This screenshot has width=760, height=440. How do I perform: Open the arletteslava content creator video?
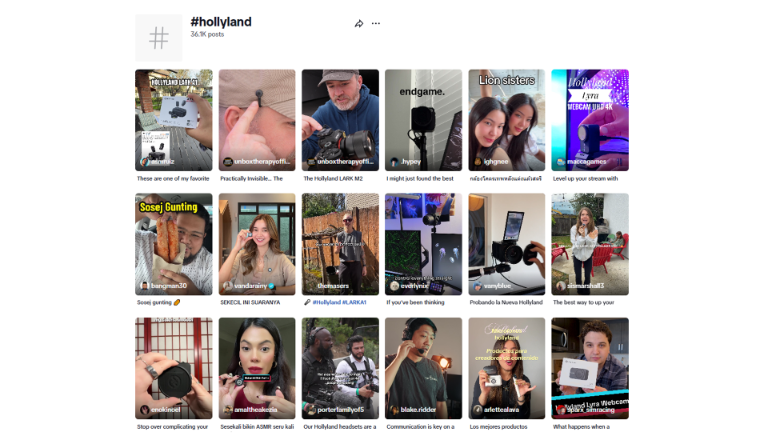507,368
